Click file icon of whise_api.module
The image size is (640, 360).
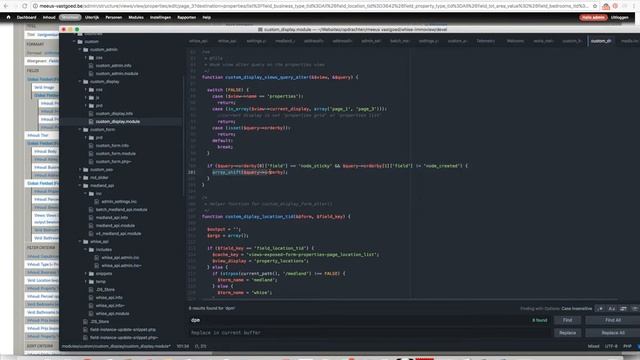(91, 313)
